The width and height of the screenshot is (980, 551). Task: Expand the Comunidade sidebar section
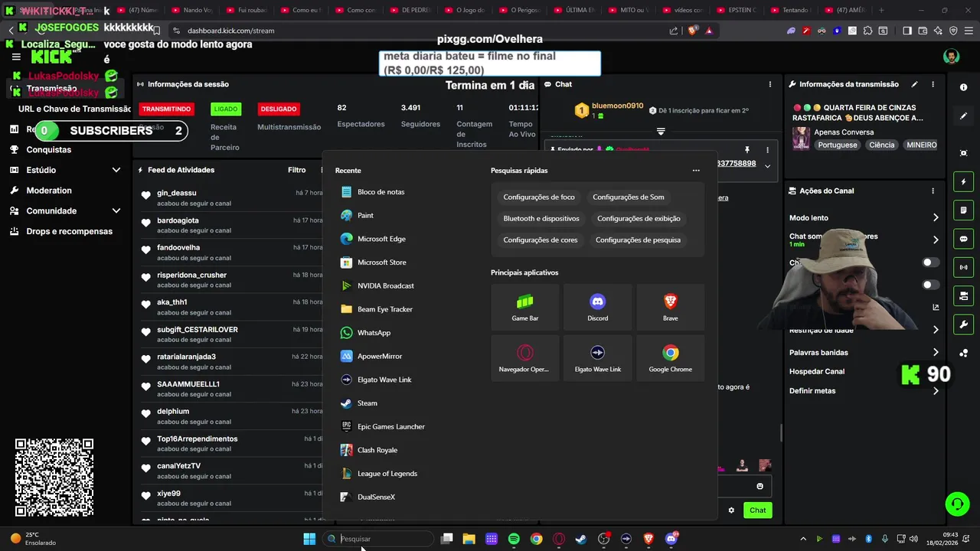coord(116,210)
